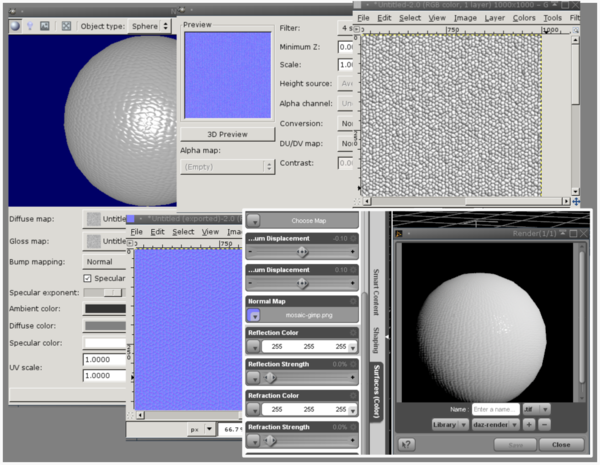This screenshot has height=465, width=600.
Task: Open the Normal Map image thumbnail dropdown
Action: coord(254,315)
